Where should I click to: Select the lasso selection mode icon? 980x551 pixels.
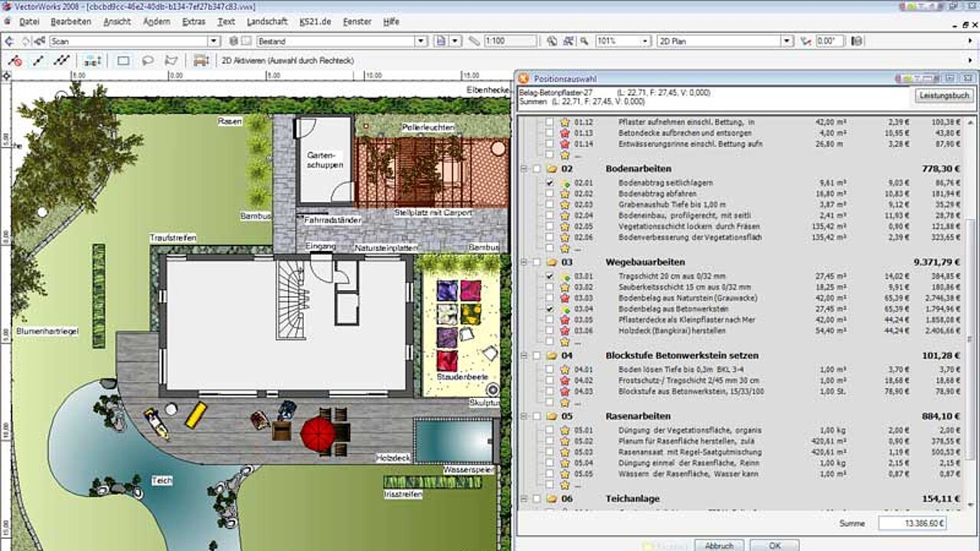click(x=148, y=60)
